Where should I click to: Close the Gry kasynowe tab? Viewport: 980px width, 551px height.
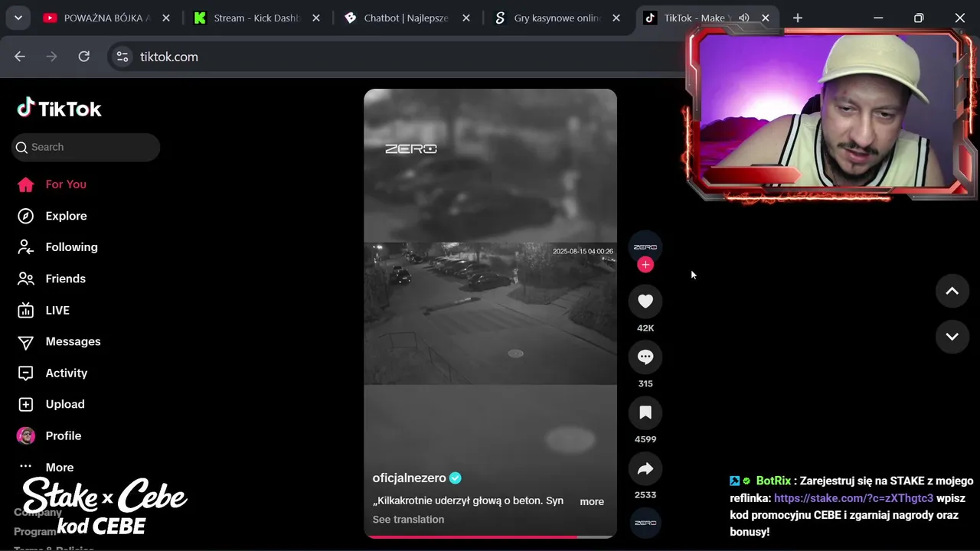(x=616, y=18)
